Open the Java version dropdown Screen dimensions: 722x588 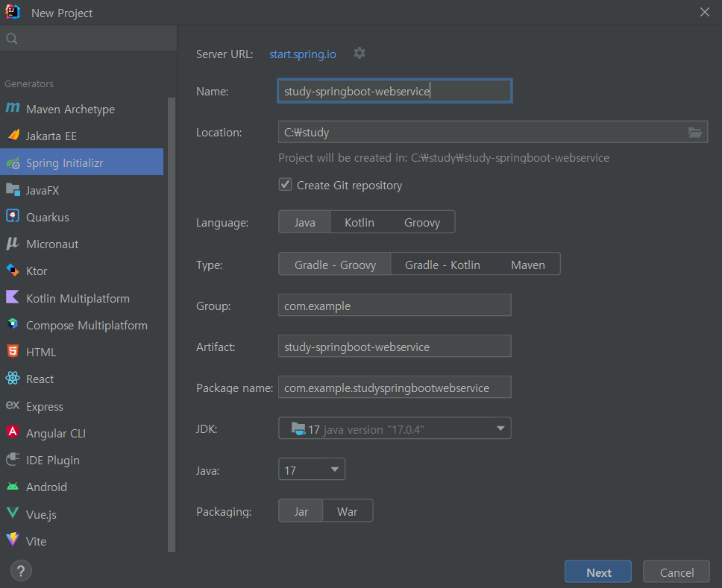click(x=312, y=470)
